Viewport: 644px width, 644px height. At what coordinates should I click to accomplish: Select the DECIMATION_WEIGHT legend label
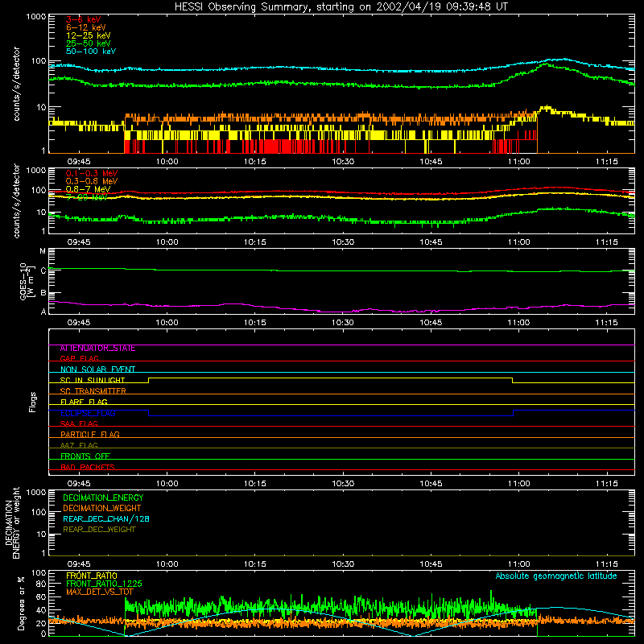pos(102,509)
